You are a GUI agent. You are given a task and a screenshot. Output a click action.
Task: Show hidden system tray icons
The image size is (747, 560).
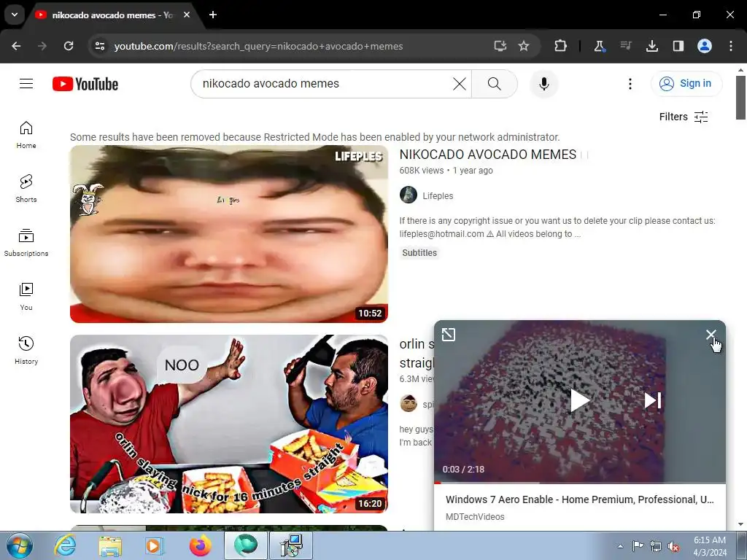click(620, 546)
